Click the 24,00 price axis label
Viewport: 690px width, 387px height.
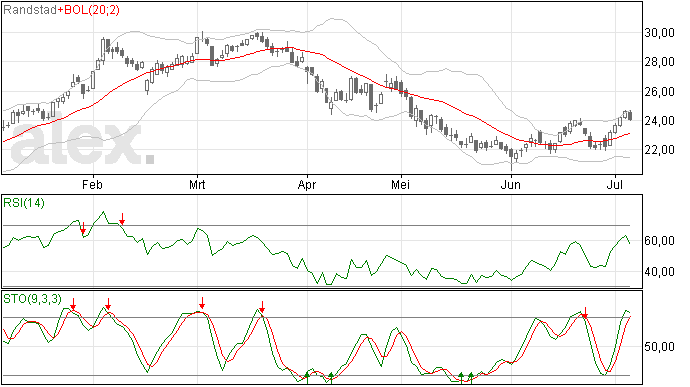[659, 121]
